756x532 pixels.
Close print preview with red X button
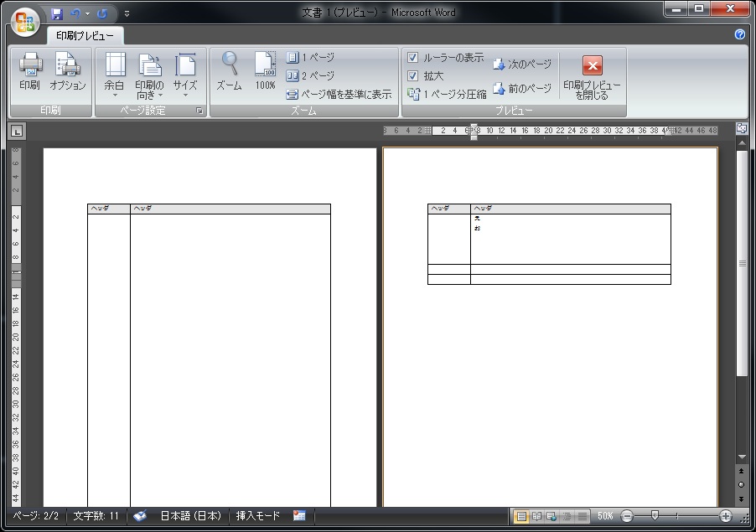tap(592, 67)
